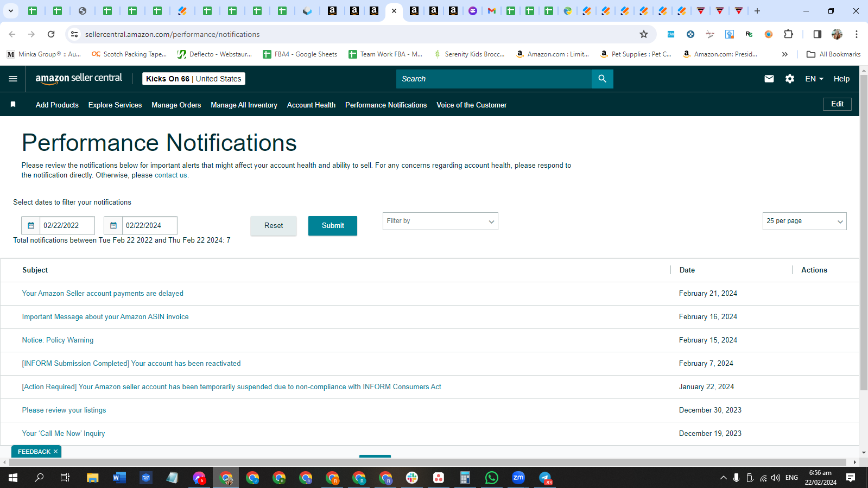Open the 'Notice: Policy Warning' notification

pos(58,340)
